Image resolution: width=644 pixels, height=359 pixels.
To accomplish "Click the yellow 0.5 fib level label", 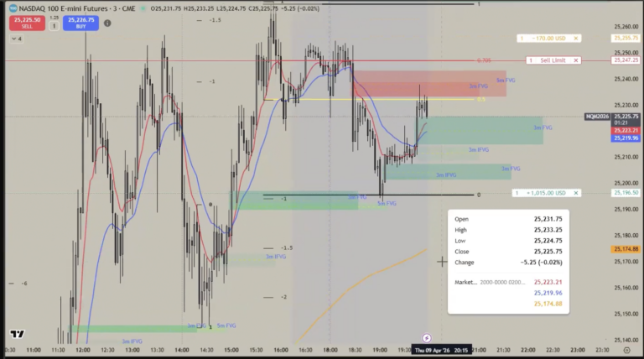I will coord(481,100).
